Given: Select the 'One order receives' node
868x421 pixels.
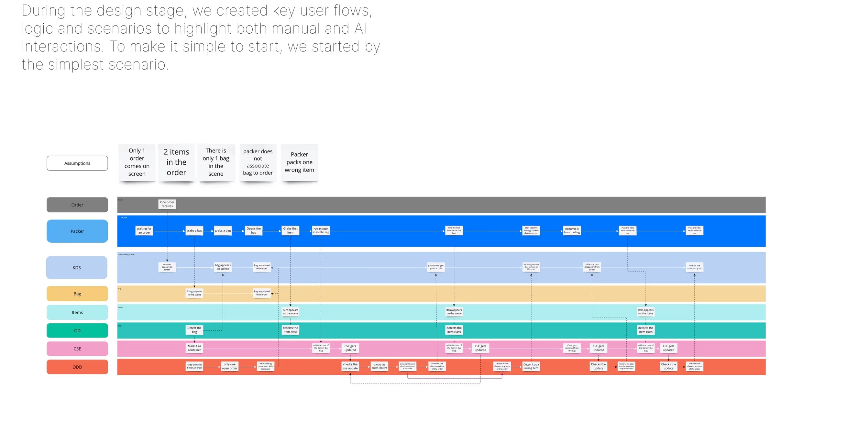Looking at the screenshot, I should [x=167, y=204].
